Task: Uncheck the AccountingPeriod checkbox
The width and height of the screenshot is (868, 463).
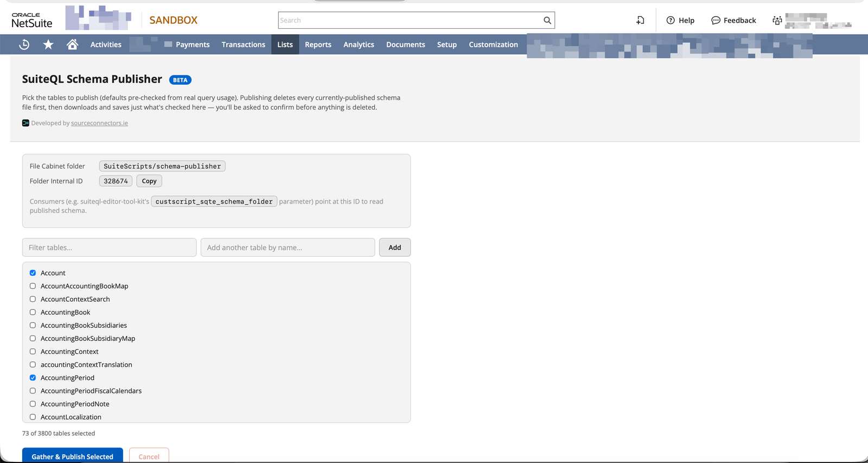Action: tap(33, 378)
